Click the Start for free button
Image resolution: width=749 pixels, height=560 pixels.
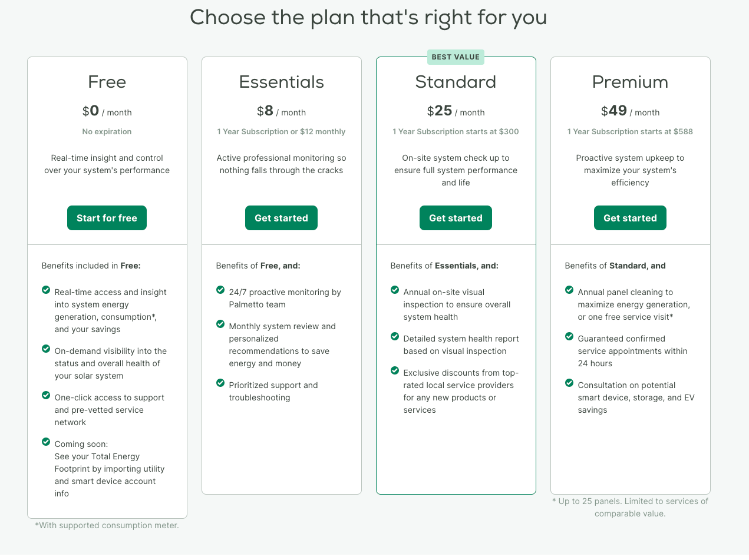107,218
